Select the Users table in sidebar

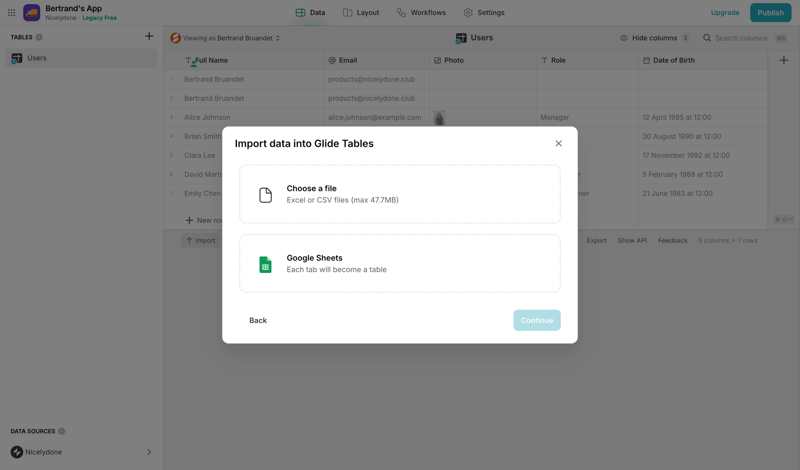coord(82,58)
